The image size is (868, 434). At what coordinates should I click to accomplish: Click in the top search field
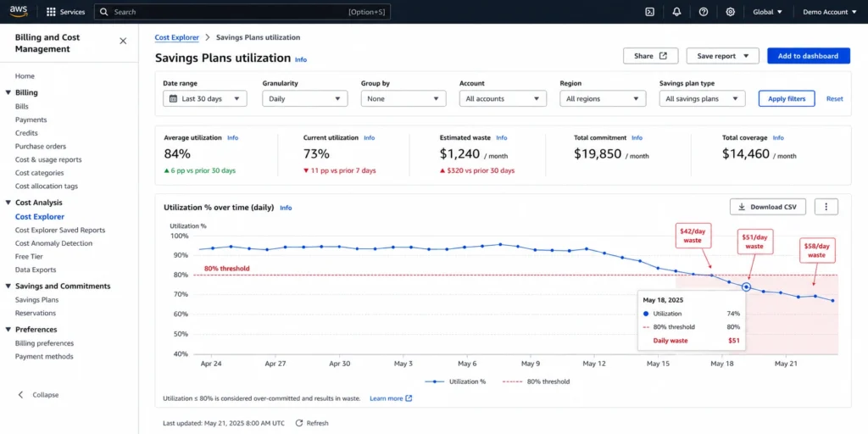click(x=242, y=12)
